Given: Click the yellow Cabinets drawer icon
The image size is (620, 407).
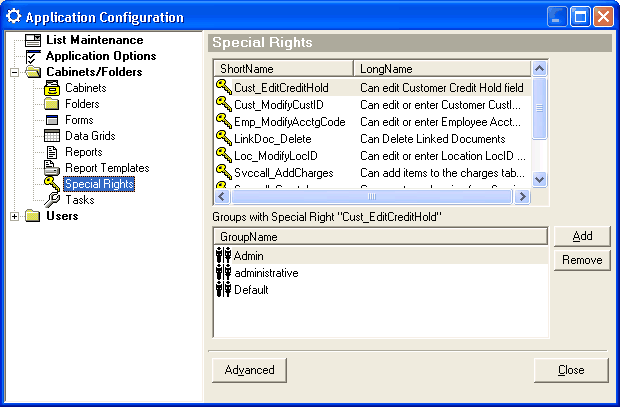Looking at the screenshot, I should (x=52, y=88).
